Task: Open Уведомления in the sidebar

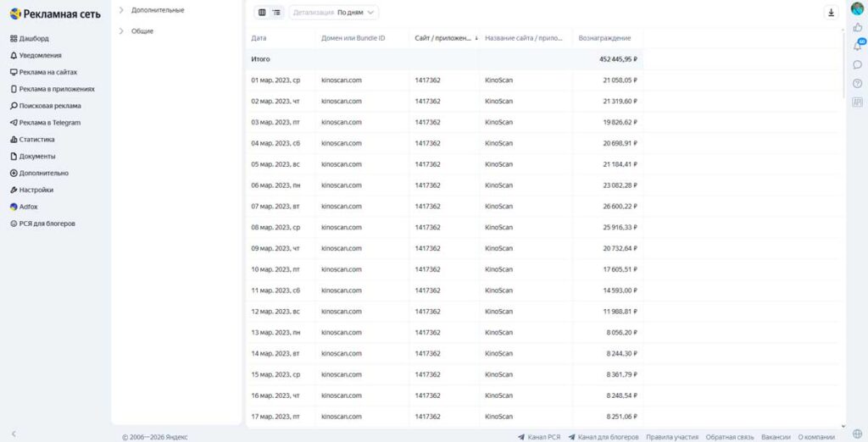Action: click(x=36, y=55)
